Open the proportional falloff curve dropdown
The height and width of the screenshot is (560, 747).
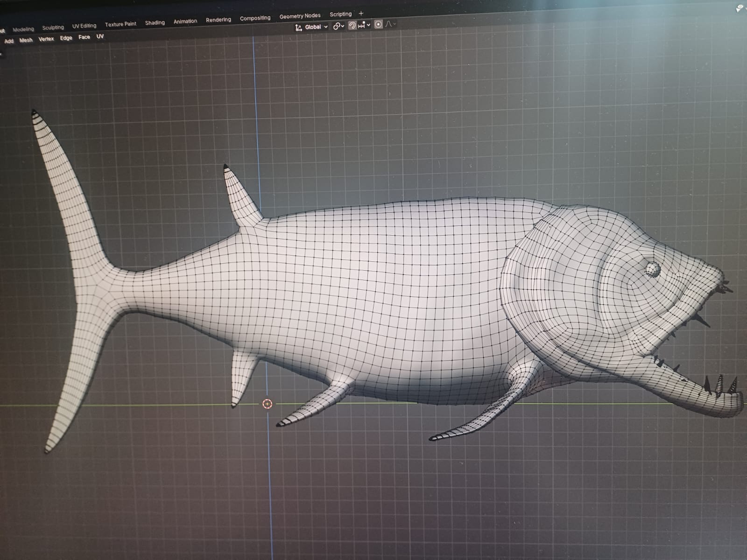tap(391, 24)
